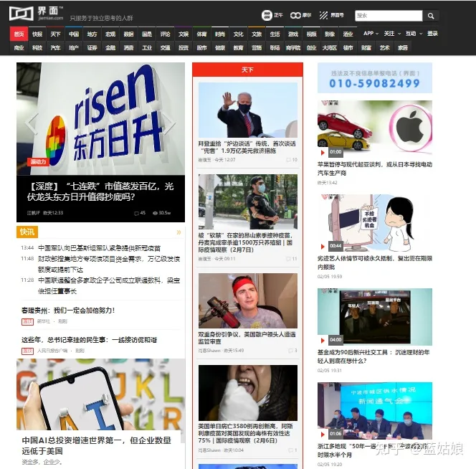
Task: Go to the 大湾区 sub-channel
Action: click(x=329, y=48)
